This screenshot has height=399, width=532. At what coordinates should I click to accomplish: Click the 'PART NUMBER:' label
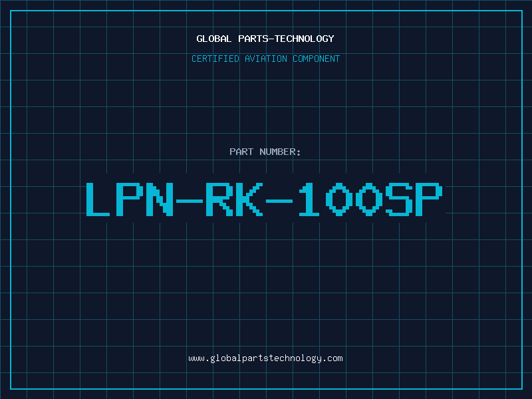tap(265, 152)
